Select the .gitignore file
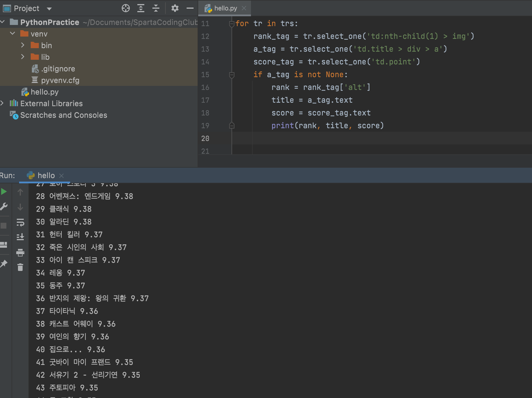 [58, 69]
